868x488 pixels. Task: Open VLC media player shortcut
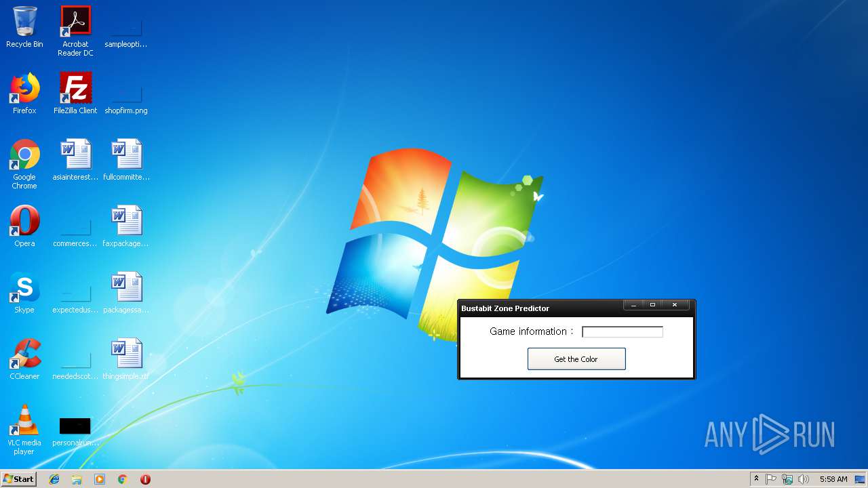coord(24,430)
